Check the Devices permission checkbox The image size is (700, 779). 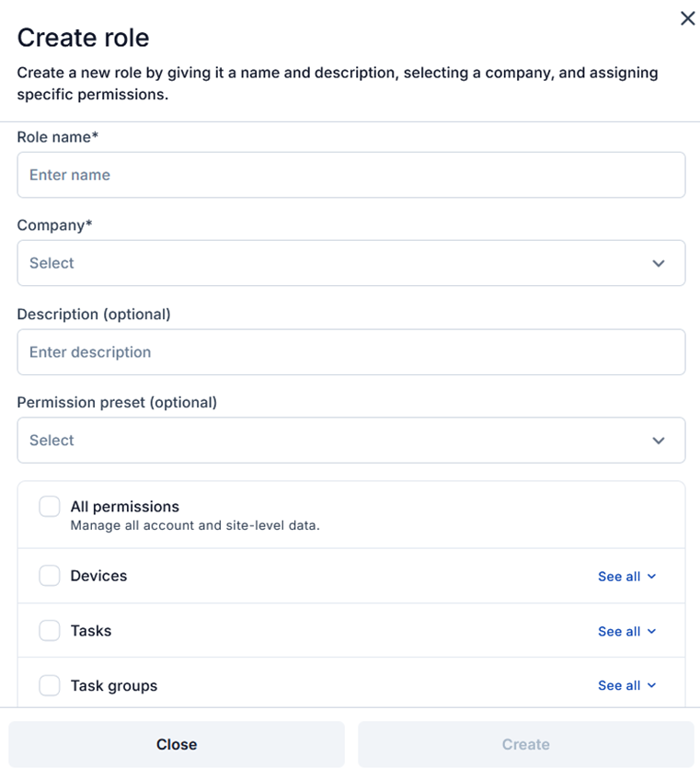coord(50,576)
